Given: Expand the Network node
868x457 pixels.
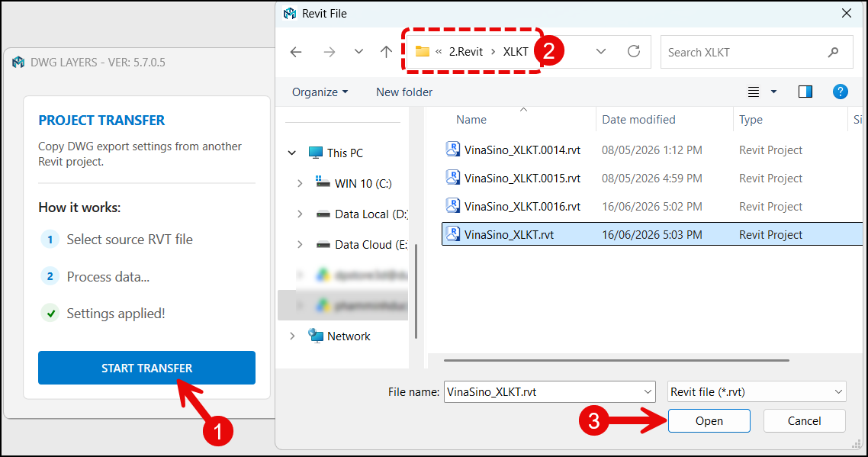Looking at the screenshot, I should (291, 336).
